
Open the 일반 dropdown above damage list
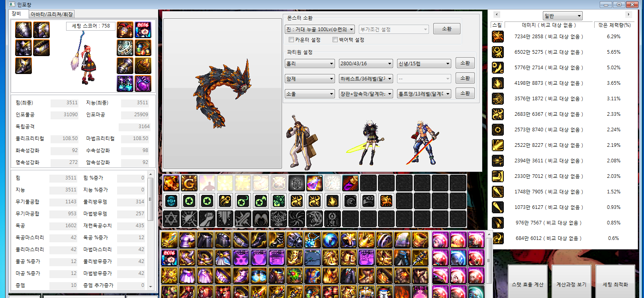(562, 16)
